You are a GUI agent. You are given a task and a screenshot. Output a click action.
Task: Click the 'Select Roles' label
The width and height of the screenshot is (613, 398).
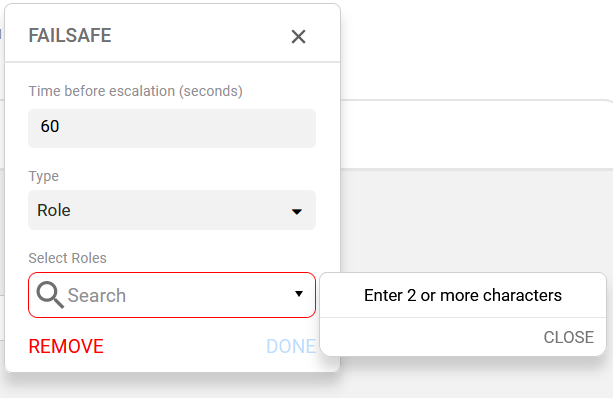(67, 258)
